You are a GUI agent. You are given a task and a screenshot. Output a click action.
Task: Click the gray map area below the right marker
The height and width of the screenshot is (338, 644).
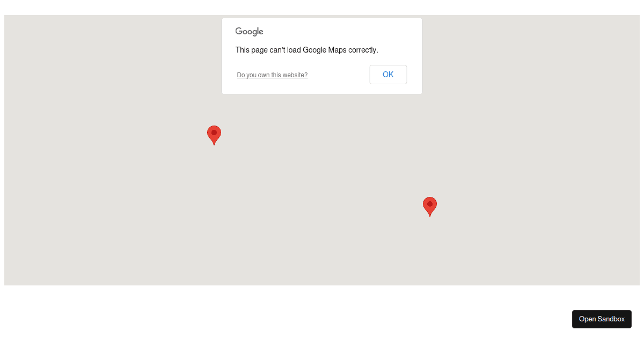point(430,249)
